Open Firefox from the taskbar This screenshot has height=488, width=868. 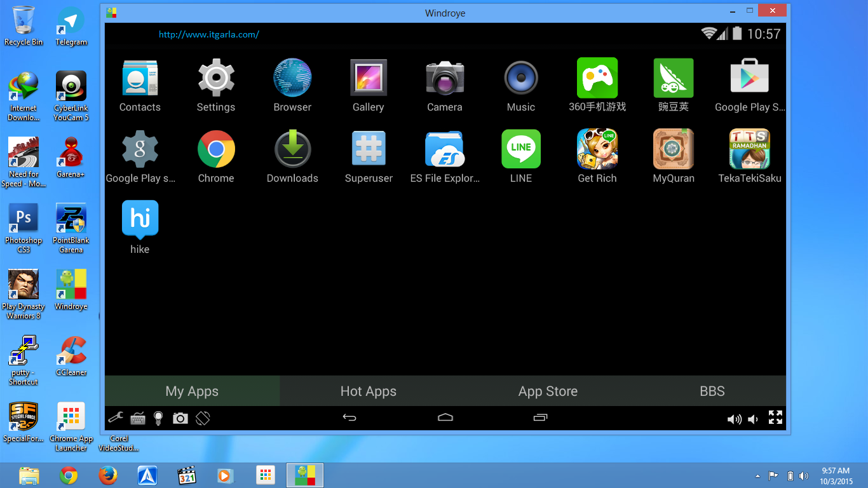[x=108, y=475]
